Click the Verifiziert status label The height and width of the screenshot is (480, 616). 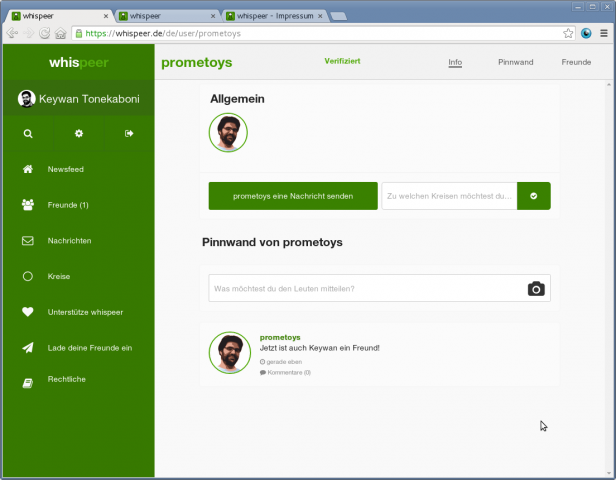(x=342, y=61)
